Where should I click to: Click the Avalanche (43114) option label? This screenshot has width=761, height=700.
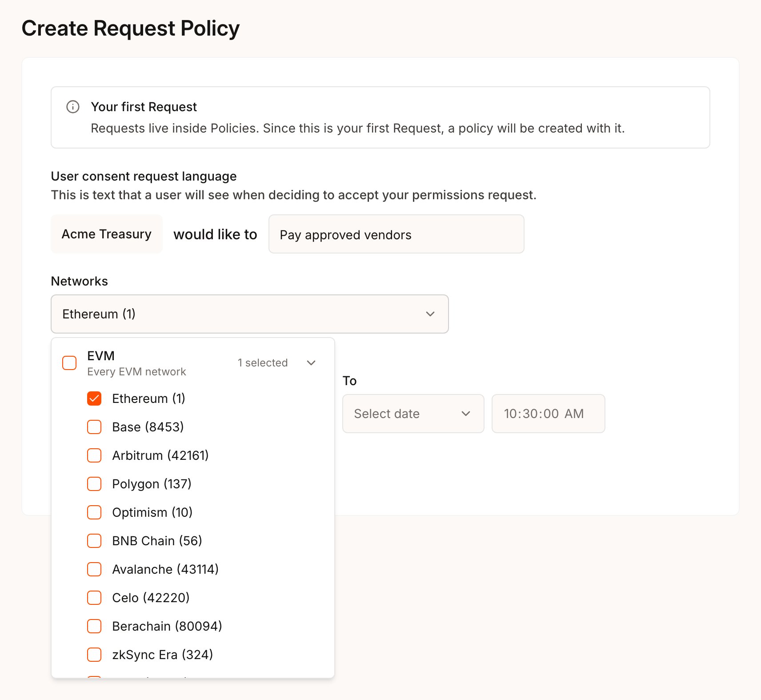point(165,569)
